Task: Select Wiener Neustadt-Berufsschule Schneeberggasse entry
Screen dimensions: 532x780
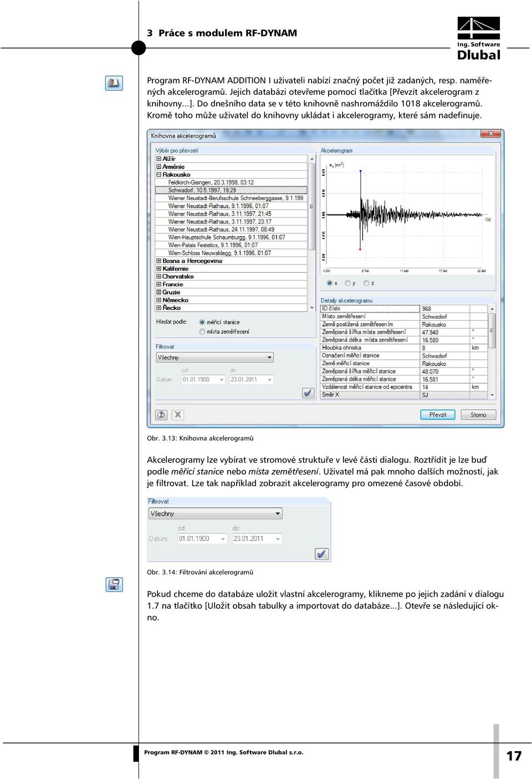Action: coord(236,198)
